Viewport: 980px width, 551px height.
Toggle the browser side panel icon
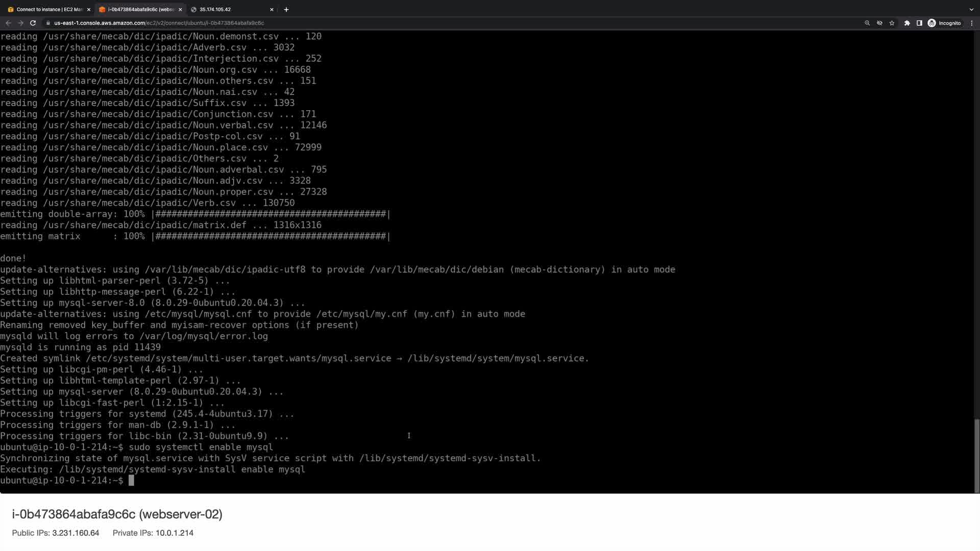(x=919, y=23)
